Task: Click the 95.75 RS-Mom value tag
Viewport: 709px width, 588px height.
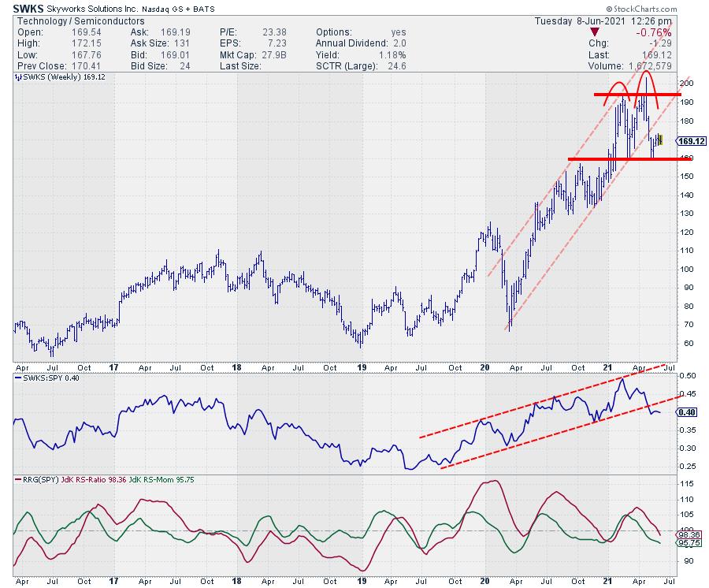Action: (x=688, y=543)
